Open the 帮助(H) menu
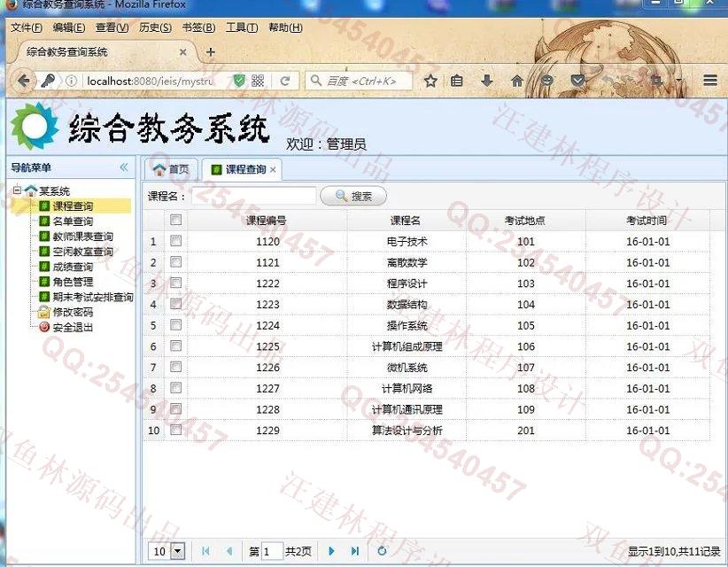Screen dimensions: 728x567 [285, 27]
